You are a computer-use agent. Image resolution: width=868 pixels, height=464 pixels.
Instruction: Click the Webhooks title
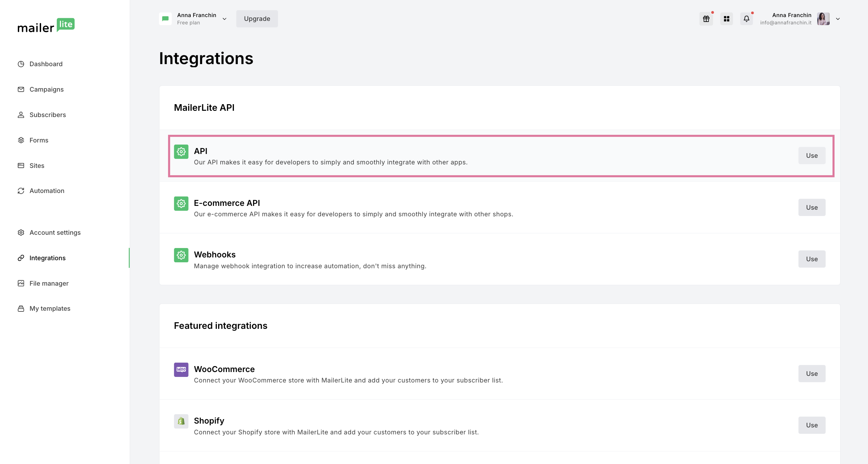[215, 255]
